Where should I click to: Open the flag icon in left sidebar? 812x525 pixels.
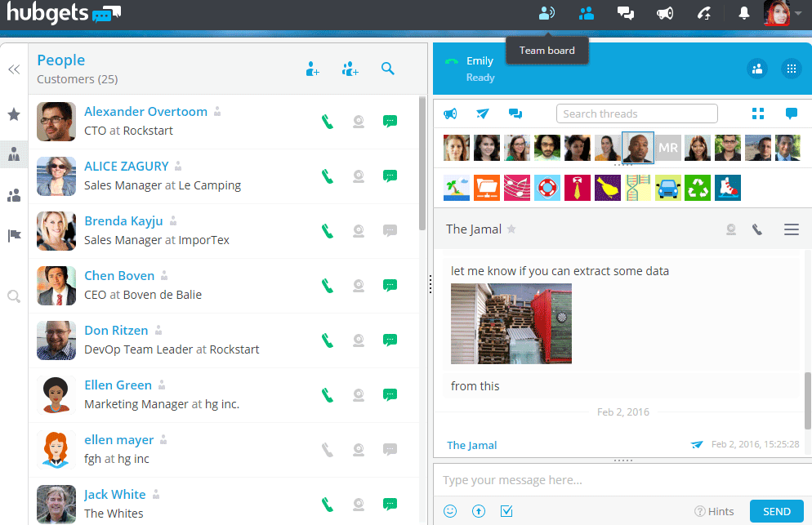[x=14, y=236]
